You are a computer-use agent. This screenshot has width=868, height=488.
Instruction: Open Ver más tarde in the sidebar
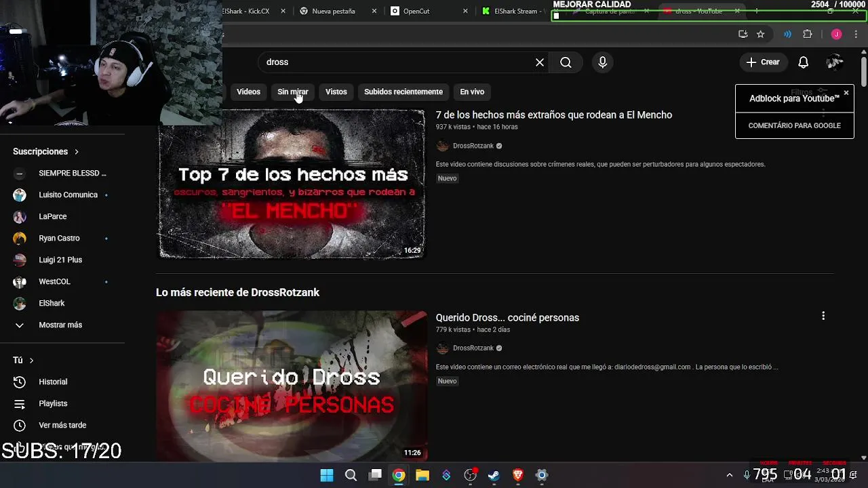click(62, 425)
